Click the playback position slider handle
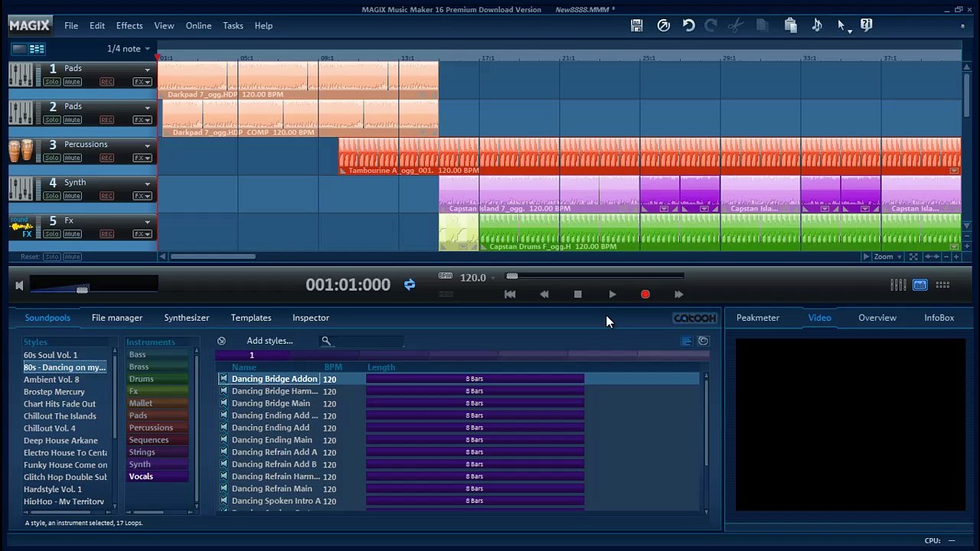This screenshot has height=551, width=980. pos(512,275)
